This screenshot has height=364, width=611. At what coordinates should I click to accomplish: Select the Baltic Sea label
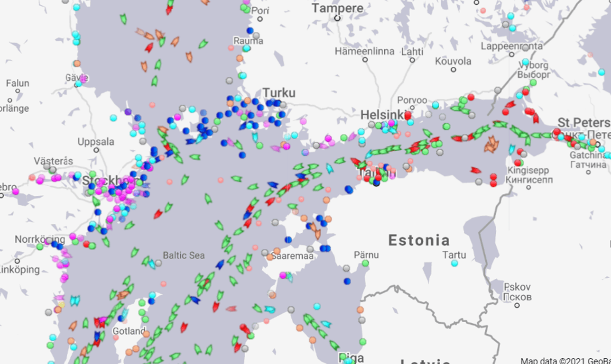(184, 255)
